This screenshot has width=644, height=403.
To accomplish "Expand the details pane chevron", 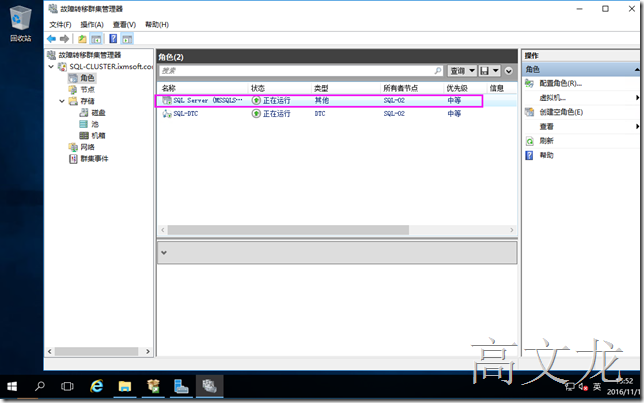I will (x=164, y=253).
